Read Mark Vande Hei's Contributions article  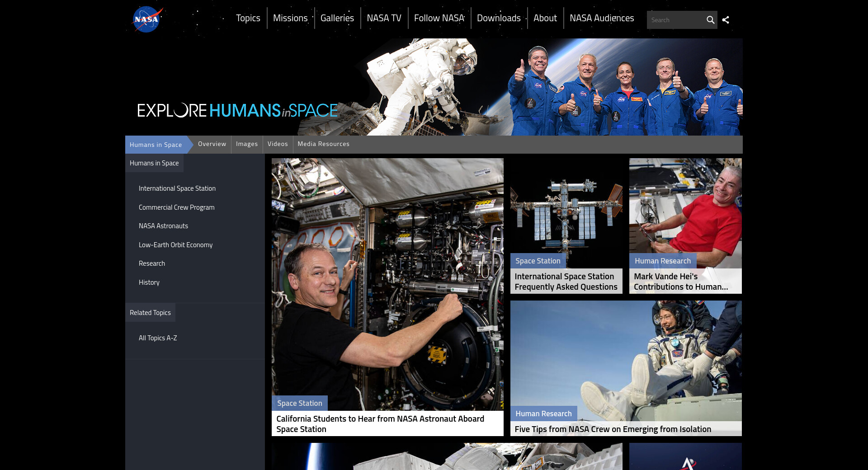[x=681, y=282]
